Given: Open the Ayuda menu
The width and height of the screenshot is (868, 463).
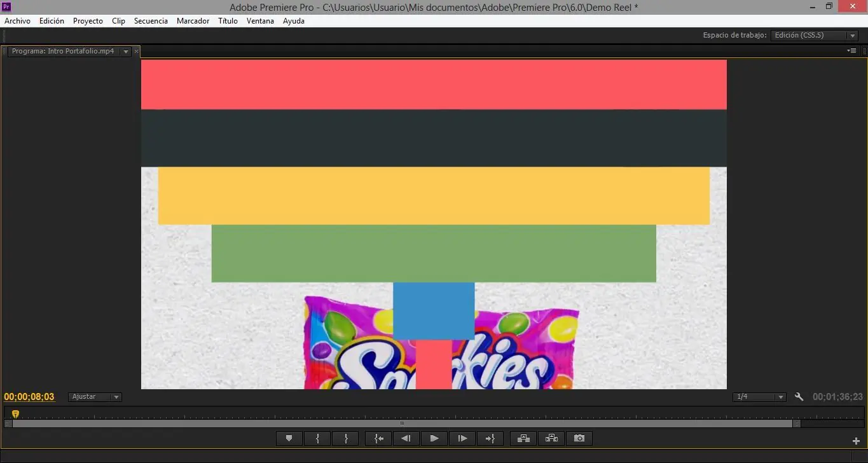Looking at the screenshot, I should pos(294,21).
